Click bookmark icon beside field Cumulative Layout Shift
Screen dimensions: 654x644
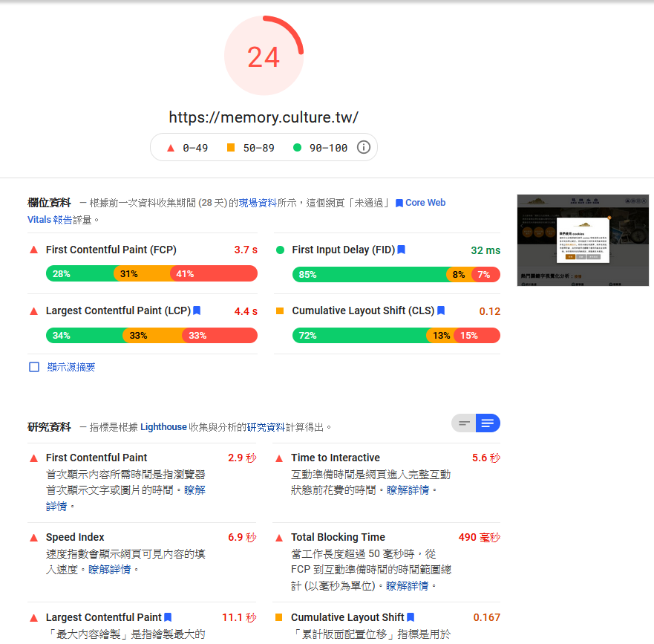tap(441, 311)
